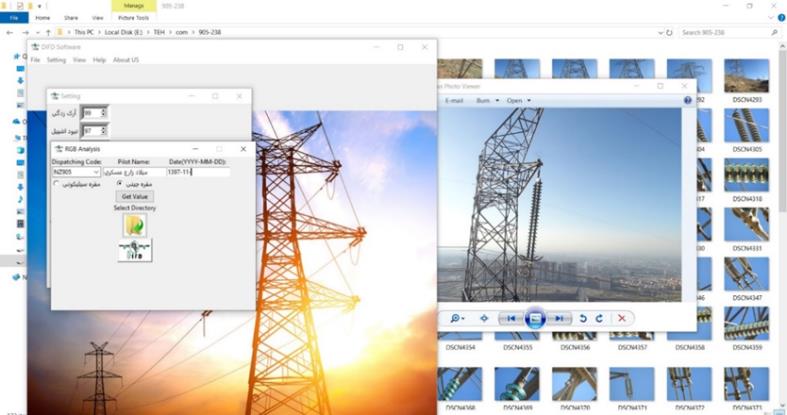
Task: Go to next photo in Photo Viewer
Action: [559, 318]
